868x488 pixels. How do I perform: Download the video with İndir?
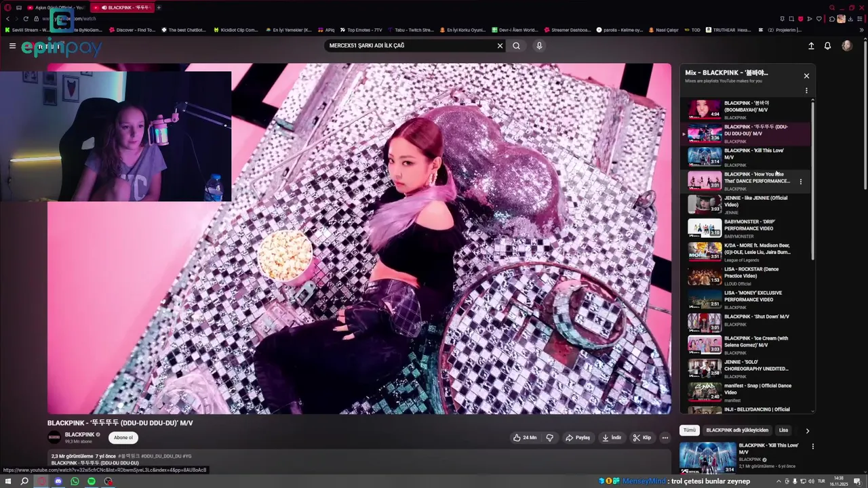[612, 438]
